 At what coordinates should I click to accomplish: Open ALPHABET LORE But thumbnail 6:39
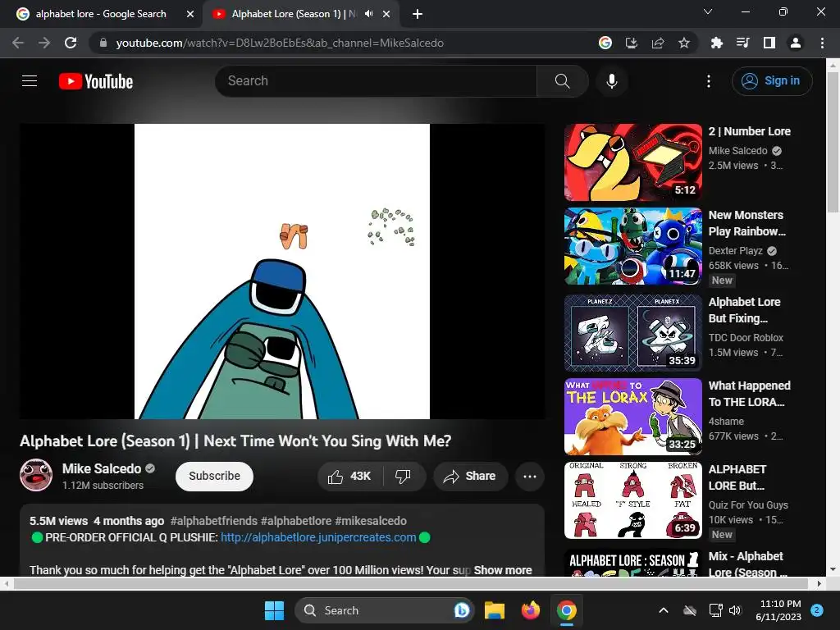(x=632, y=500)
